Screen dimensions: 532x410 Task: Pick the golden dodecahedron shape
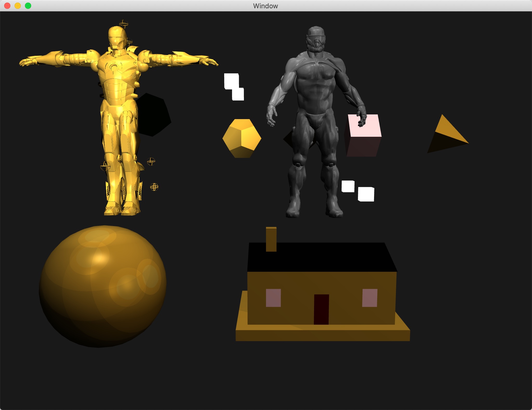(242, 138)
